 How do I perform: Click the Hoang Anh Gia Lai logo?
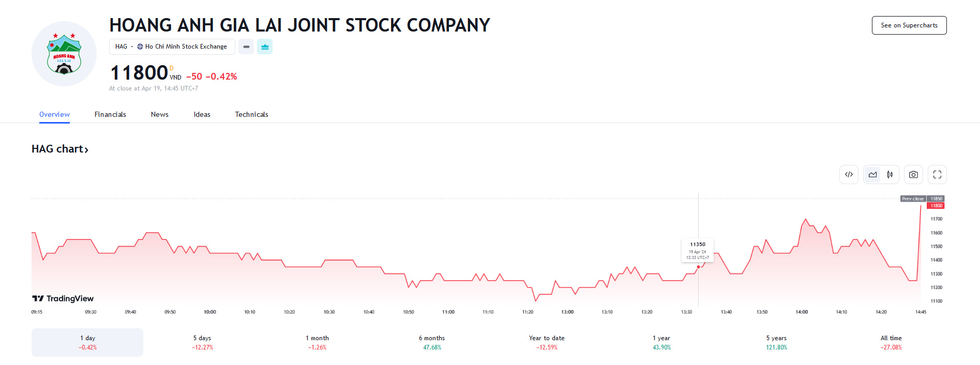[64, 54]
